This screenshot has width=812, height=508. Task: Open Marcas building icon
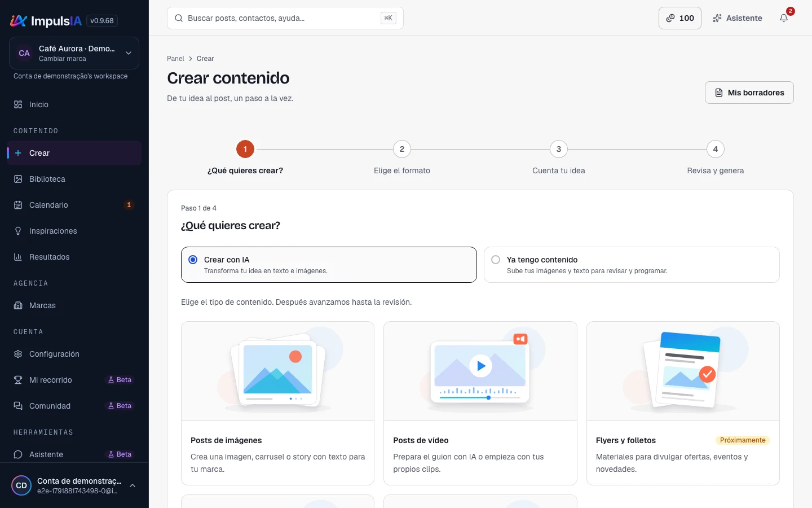18,305
